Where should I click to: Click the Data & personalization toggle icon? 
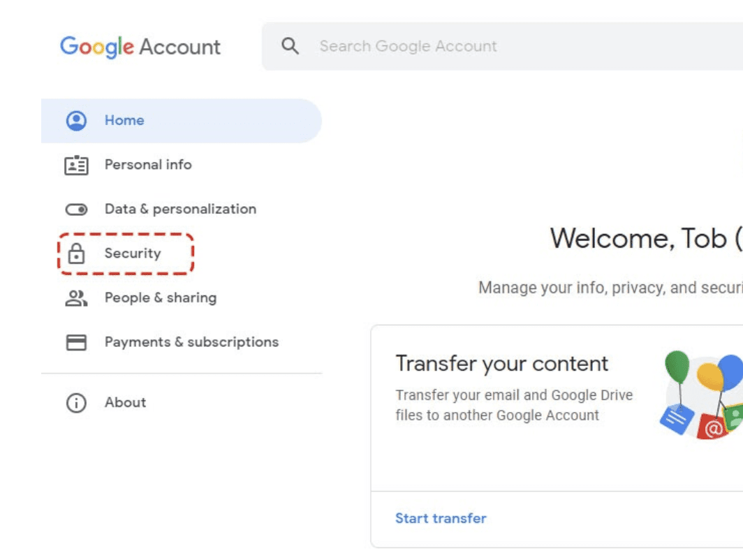76,209
